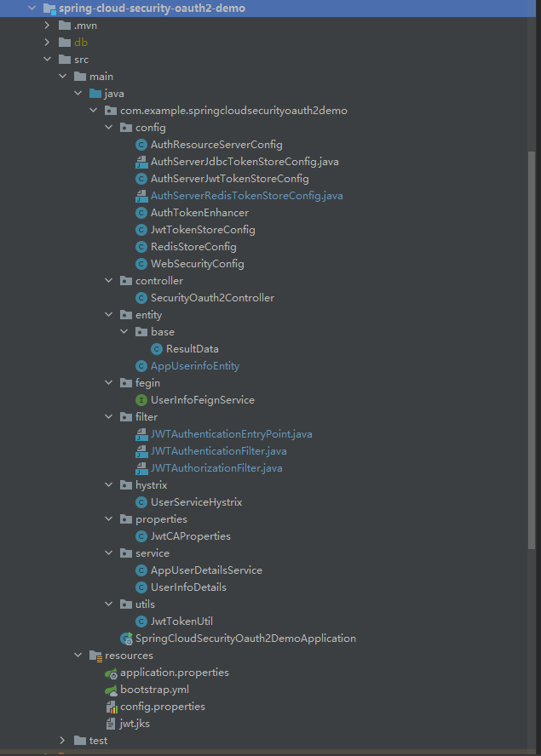Click the jwt.jks file icon

pyautogui.click(x=111, y=724)
